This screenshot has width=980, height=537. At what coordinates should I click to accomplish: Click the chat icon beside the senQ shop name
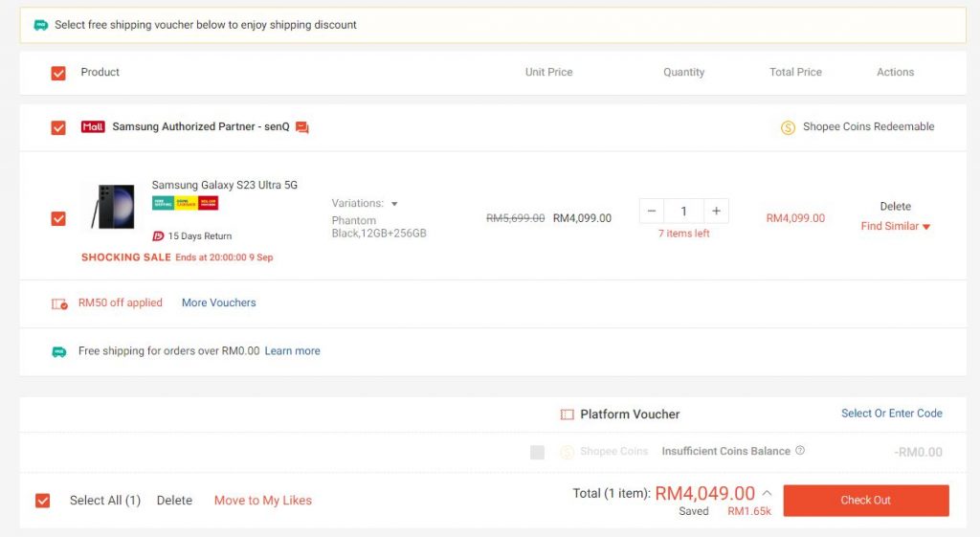pos(302,127)
